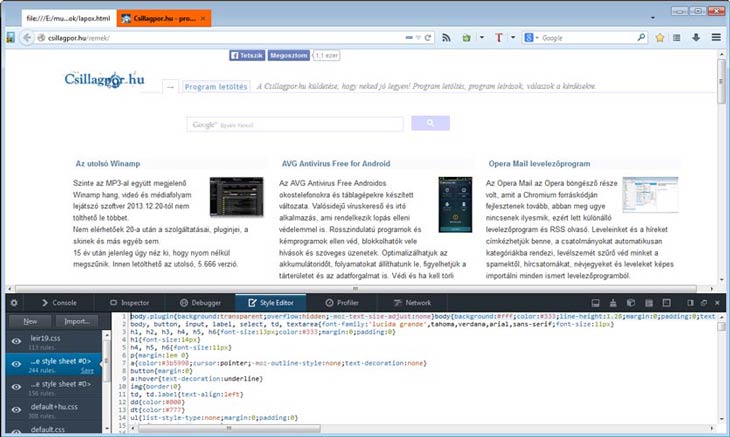The height and width of the screenshot is (437, 730).
Task: Switch to the lapox.html browser tab
Action: [x=68, y=18]
